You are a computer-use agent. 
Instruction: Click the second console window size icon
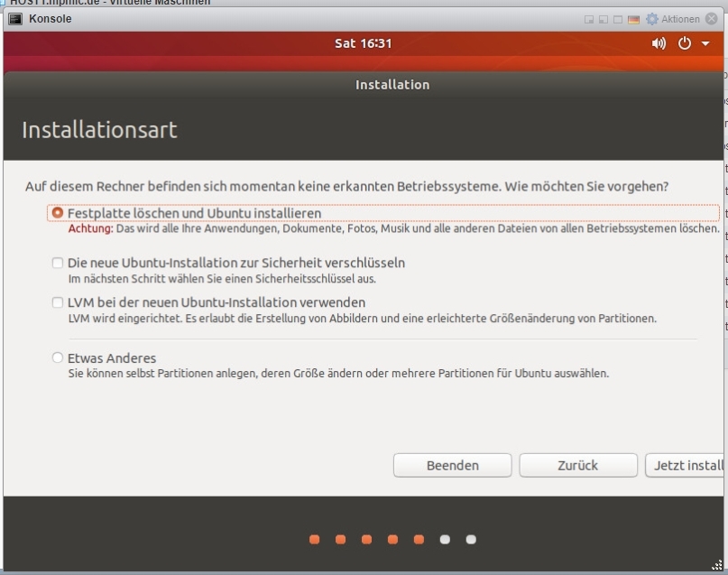coord(604,20)
